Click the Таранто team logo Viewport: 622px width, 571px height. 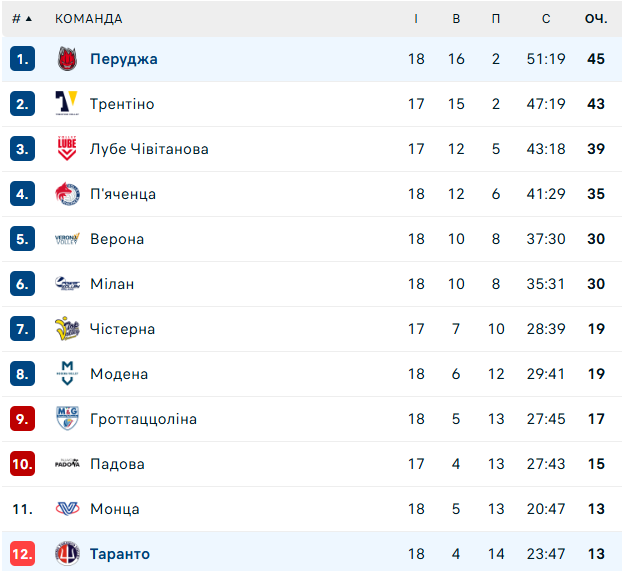point(67,553)
